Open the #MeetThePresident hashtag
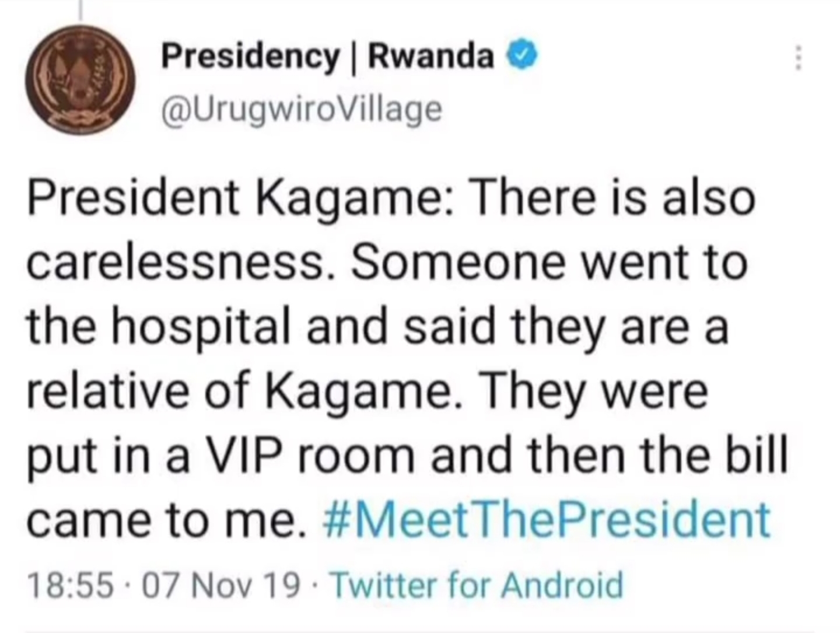 pos(547,519)
